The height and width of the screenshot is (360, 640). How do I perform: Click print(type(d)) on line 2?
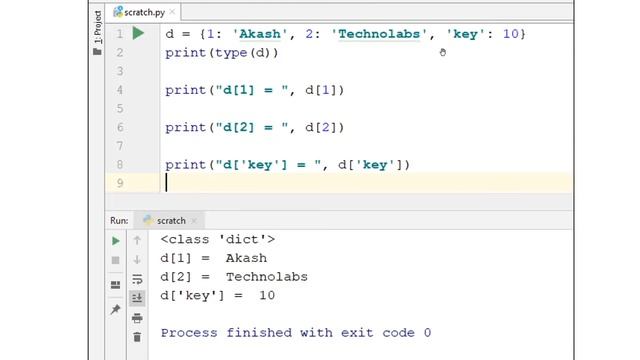pyautogui.click(x=222, y=53)
